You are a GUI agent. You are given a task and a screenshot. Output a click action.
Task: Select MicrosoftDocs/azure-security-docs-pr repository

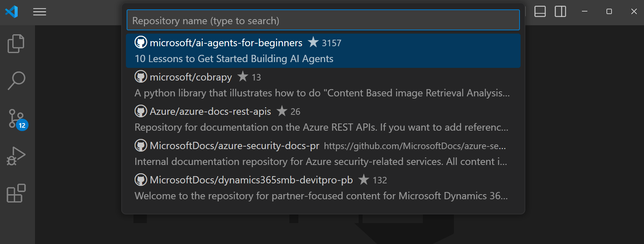click(x=234, y=146)
